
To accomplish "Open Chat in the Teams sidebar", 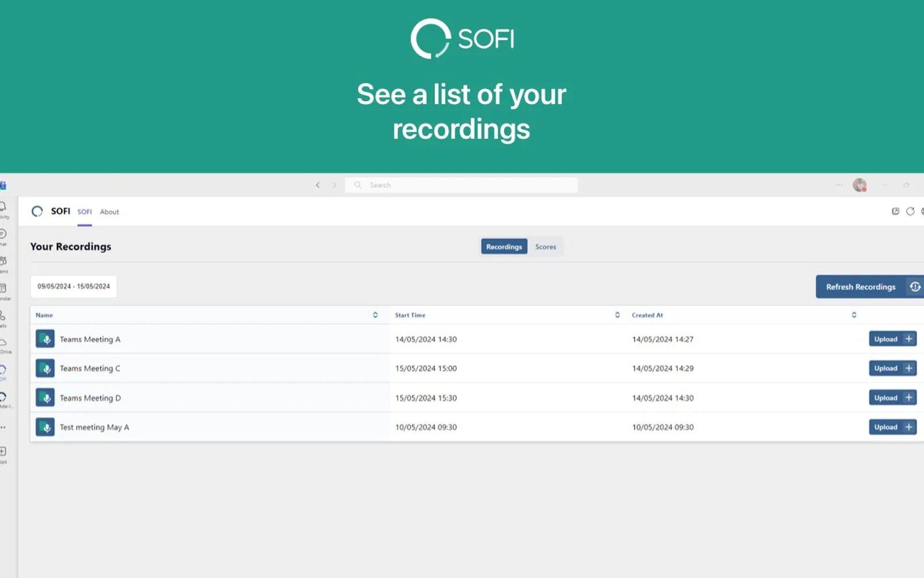I will pos(3,237).
